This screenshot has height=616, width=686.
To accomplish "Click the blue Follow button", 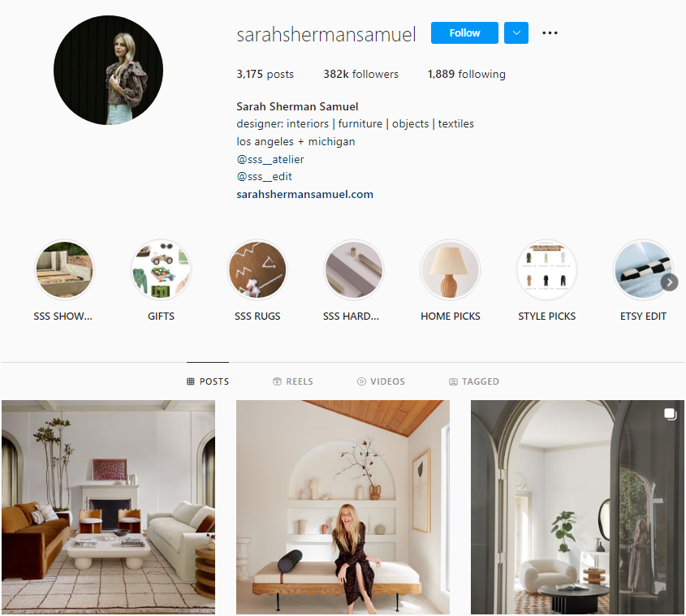I will coord(464,32).
